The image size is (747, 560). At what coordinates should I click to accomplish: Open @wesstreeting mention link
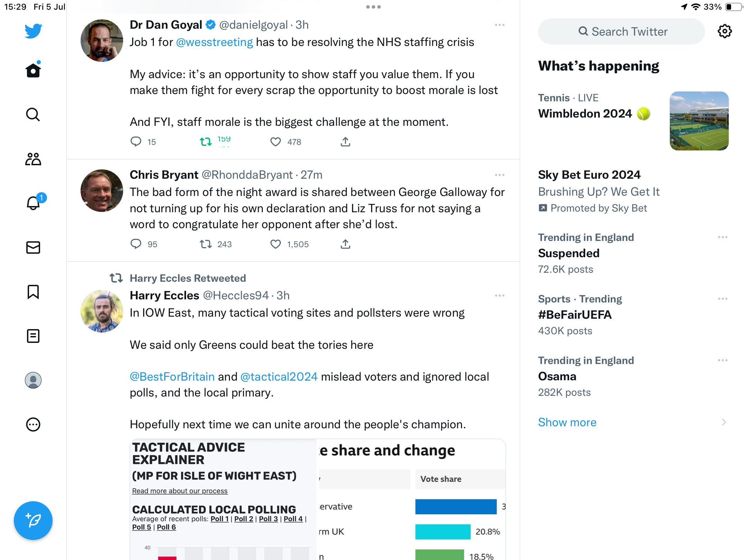click(214, 42)
